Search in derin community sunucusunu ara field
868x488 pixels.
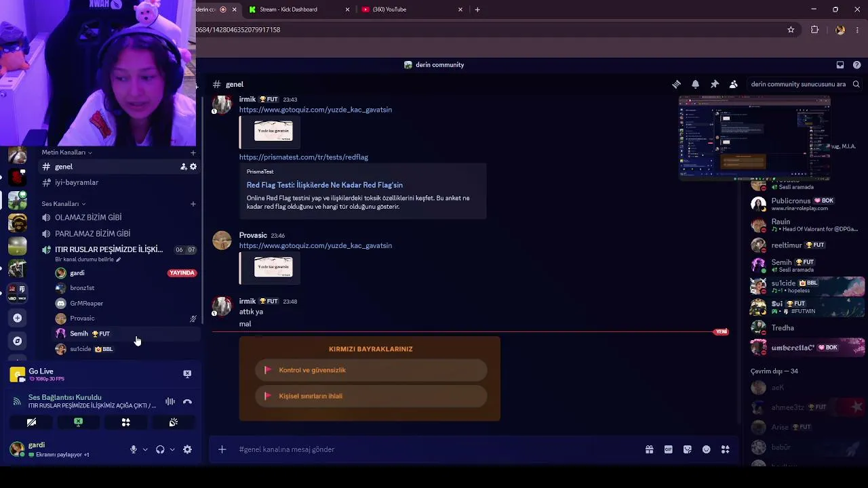coord(804,84)
